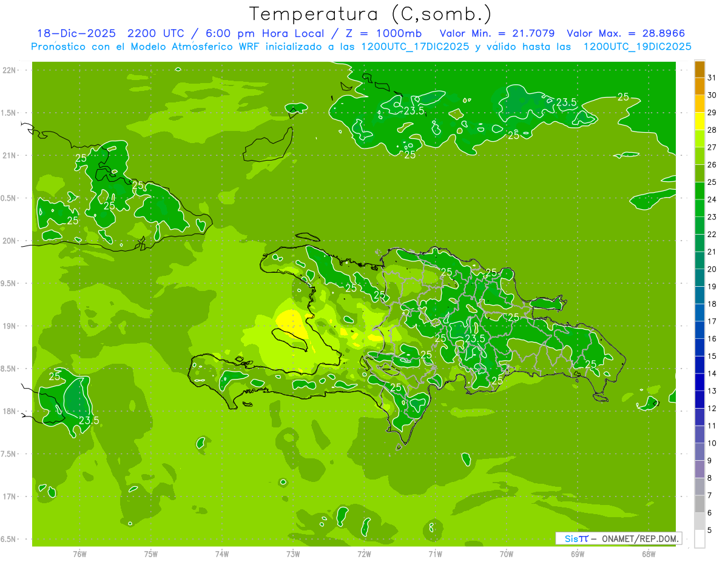Viewport: 728px width, 562px height.
Task: Click the brown swatch above legend value 31
Action: 699,69
